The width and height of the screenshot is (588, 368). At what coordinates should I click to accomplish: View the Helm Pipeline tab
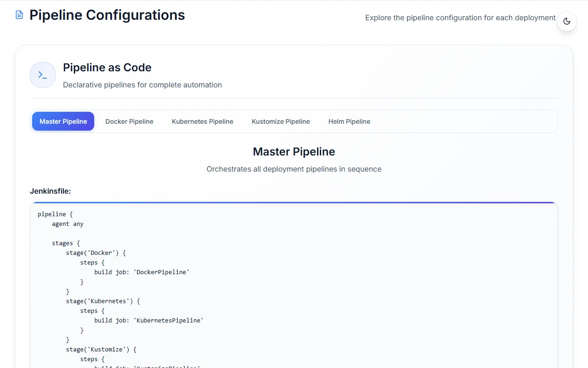point(349,121)
